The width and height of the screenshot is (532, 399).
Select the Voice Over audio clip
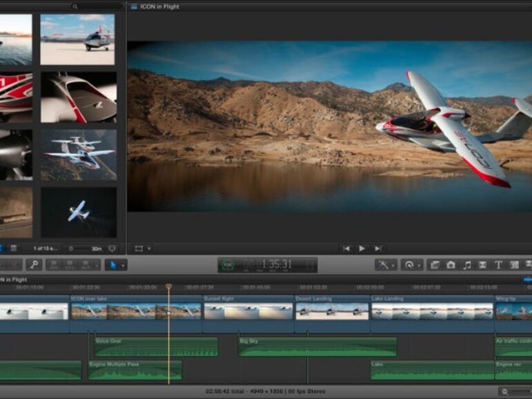point(156,347)
